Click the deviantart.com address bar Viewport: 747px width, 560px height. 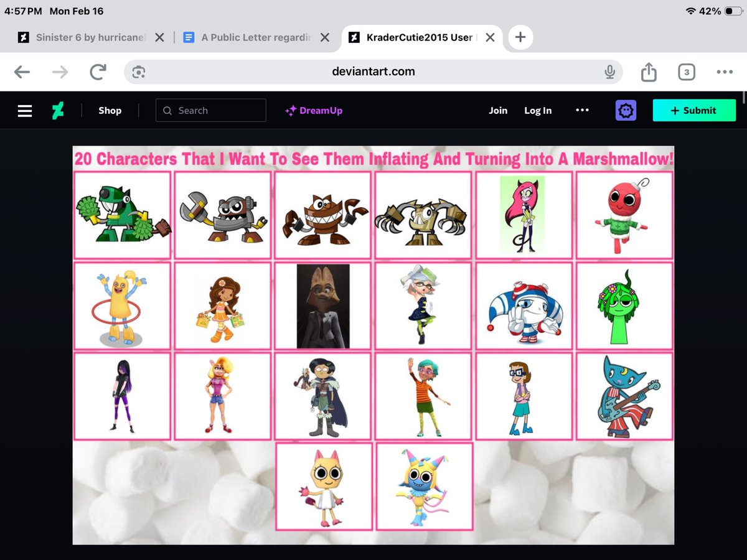374,72
